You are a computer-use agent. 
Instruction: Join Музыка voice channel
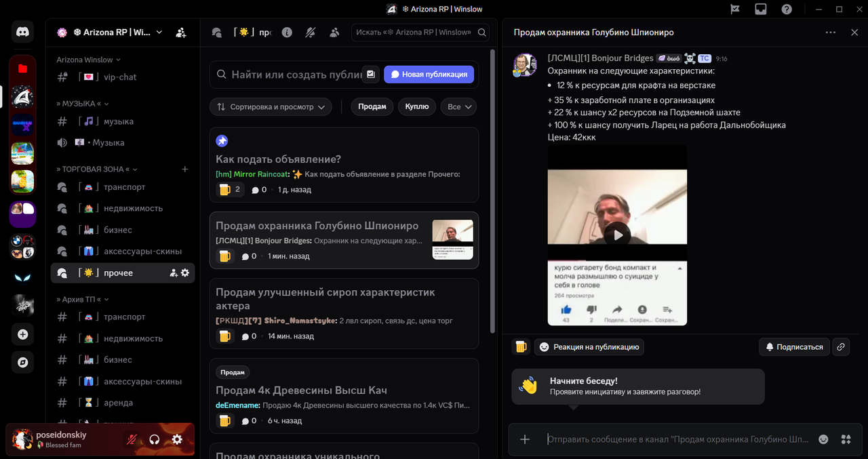123,143
